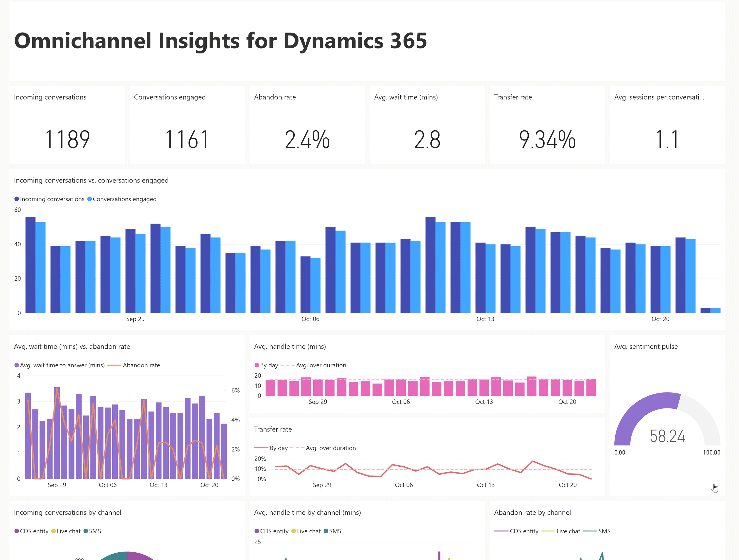Image resolution: width=739 pixels, height=560 pixels.
Task: Click the Transfer rate value 9.34%
Action: point(547,139)
